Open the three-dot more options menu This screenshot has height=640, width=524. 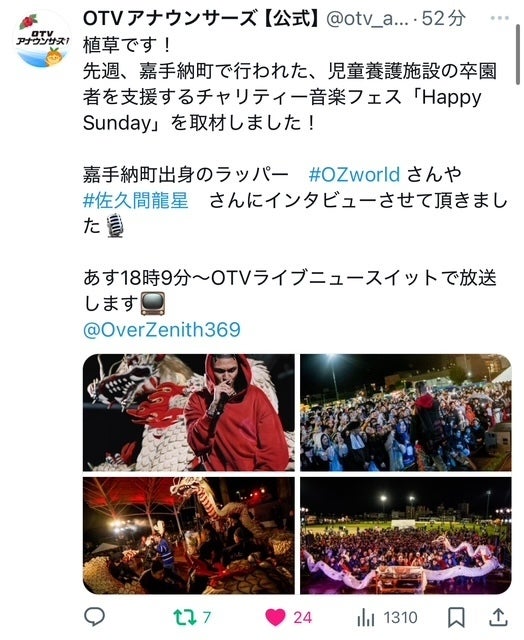pos(499,18)
